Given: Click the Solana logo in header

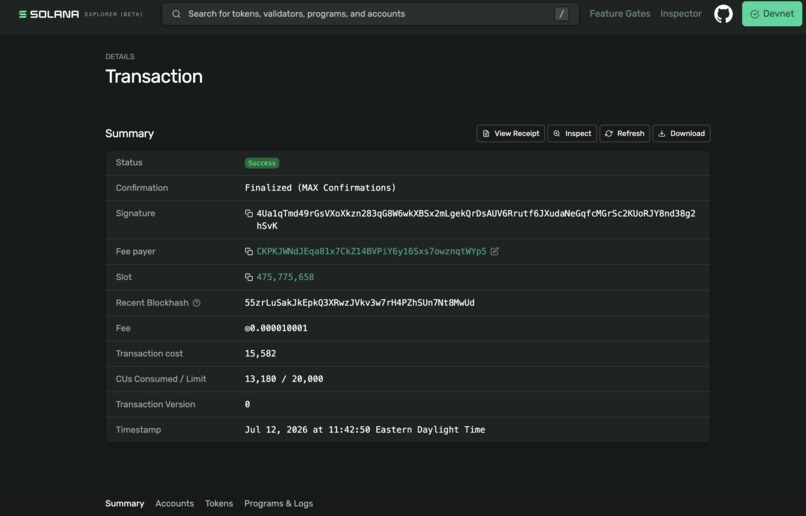Looking at the screenshot, I should click(49, 14).
